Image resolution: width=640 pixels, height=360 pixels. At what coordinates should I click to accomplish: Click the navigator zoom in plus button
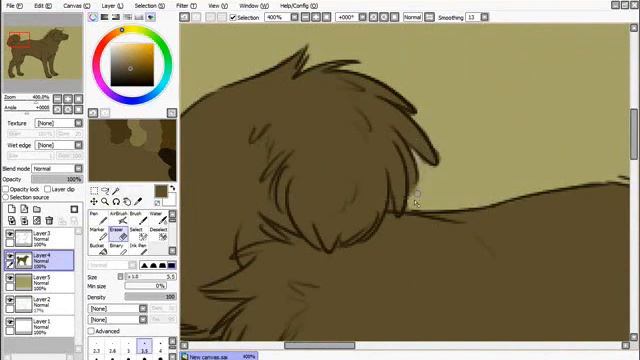pos(68,98)
